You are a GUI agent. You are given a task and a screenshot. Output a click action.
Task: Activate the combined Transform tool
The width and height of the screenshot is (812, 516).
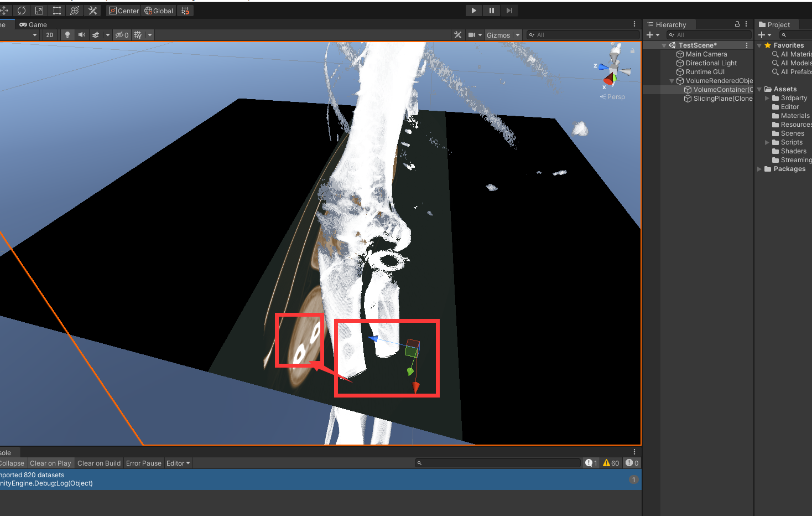coord(75,10)
